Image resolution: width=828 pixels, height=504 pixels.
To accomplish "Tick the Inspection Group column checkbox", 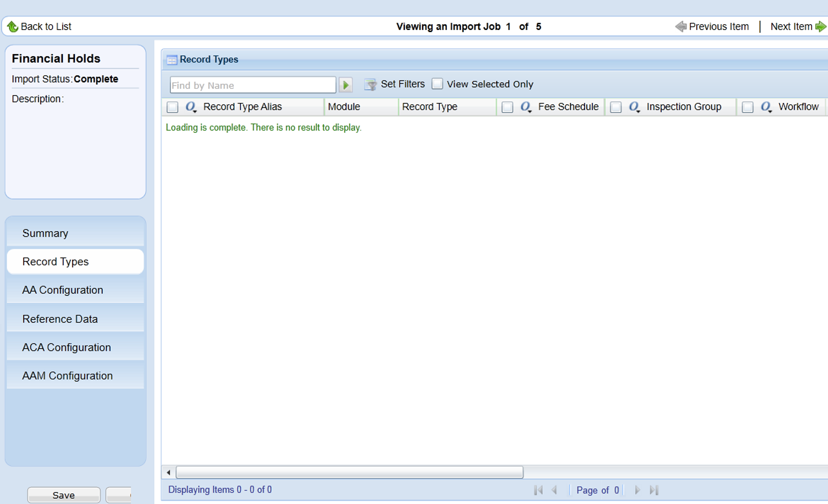I will pyautogui.click(x=616, y=107).
